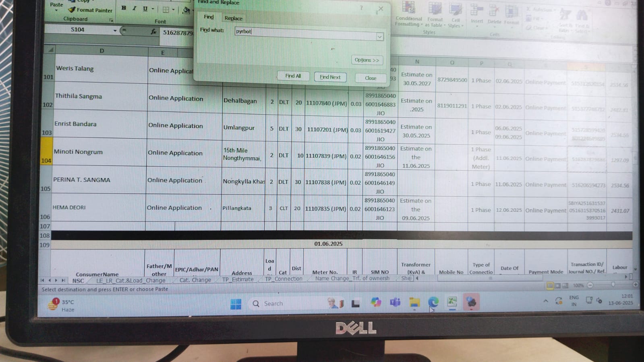Click the Insert Function fx icon
The image size is (644, 362).
pyautogui.click(x=153, y=31)
